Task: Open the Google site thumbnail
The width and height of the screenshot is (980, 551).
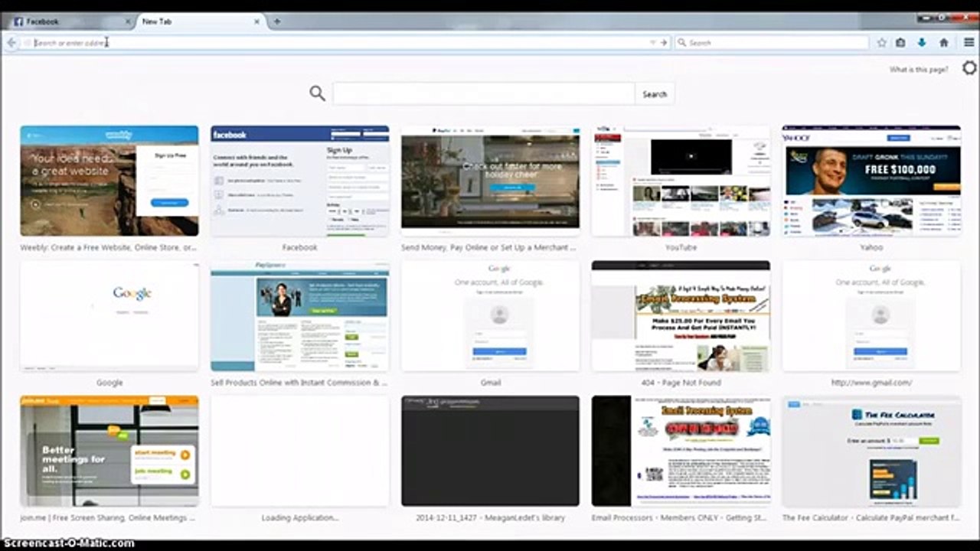Action: coord(109,316)
